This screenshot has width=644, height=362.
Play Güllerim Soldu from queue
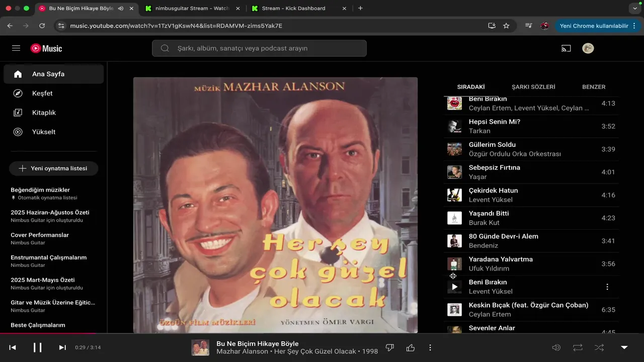coord(531,149)
